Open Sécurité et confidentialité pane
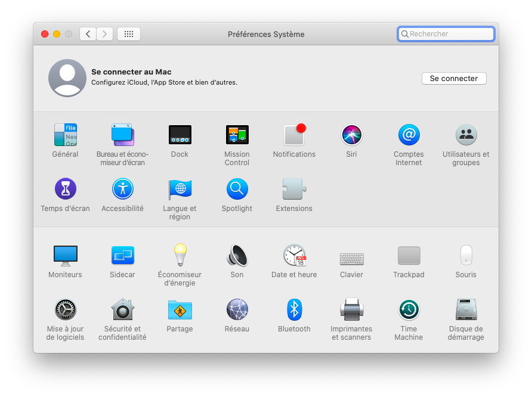Image resolution: width=532 pixels, height=397 pixels. tap(122, 309)
